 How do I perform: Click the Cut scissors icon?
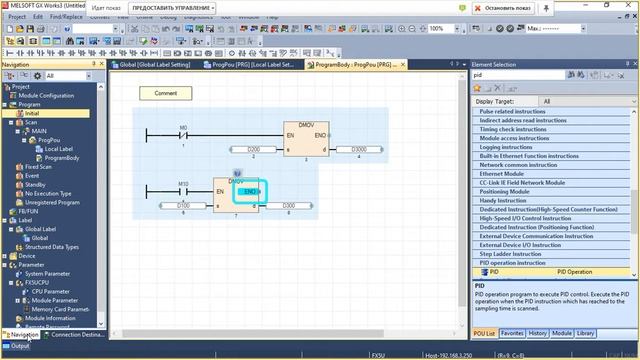point(134,29)
